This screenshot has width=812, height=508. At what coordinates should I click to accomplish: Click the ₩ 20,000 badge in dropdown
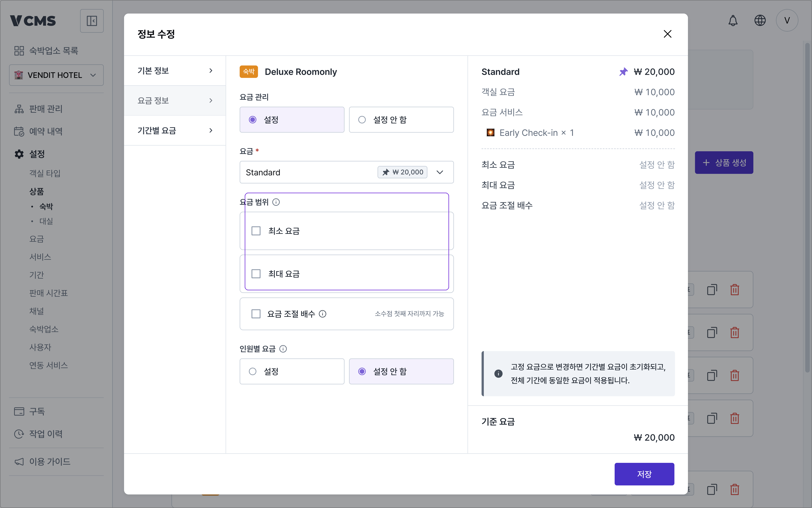click(x=402, y=172)
